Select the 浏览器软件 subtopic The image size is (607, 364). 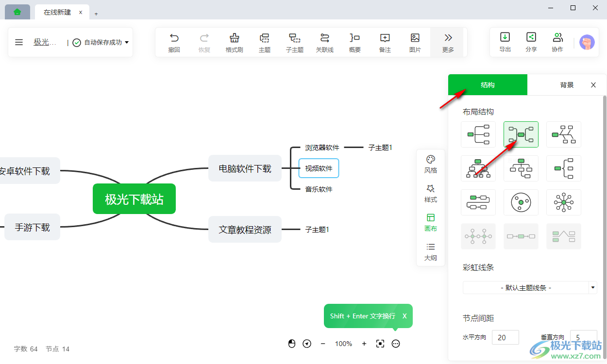click(x=322, y=148)
